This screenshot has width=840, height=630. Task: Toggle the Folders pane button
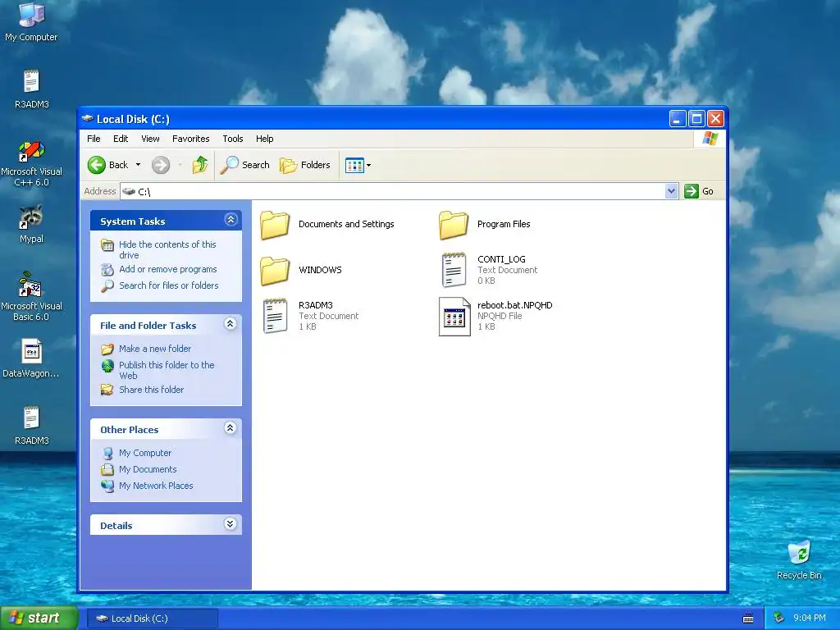[x=305, y=165]
